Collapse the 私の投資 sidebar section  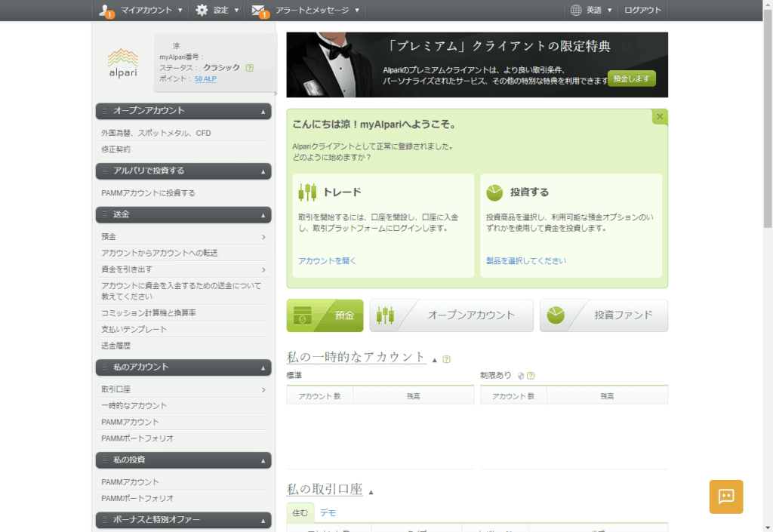pyautogui.click(x=263, y=460)
